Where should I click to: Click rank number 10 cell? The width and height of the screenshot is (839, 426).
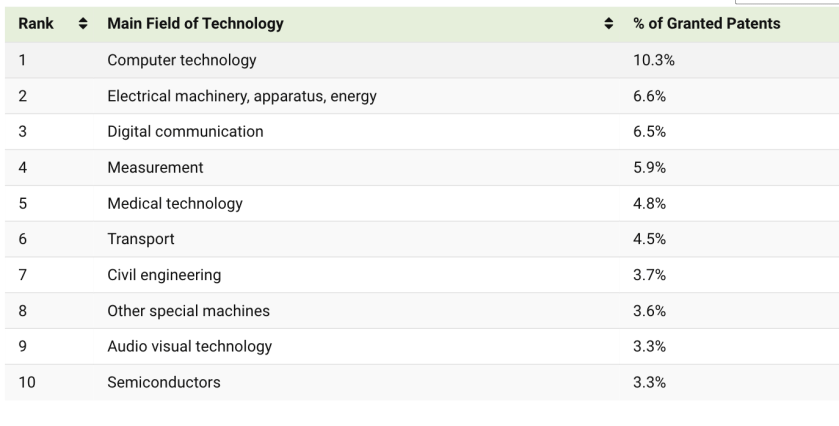[27, 382]
